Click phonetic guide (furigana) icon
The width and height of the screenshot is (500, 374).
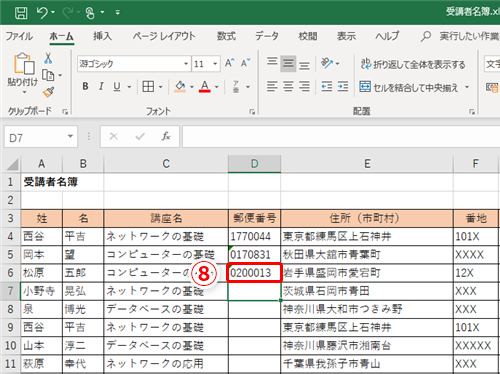coord(236,87)
